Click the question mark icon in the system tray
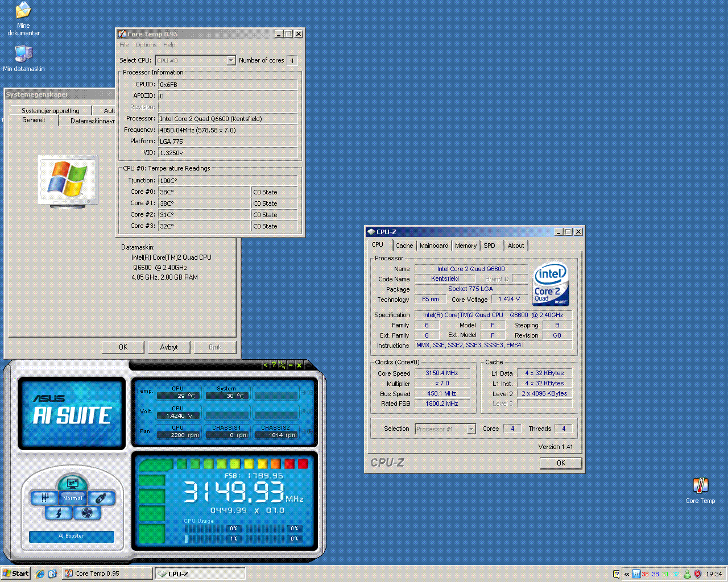This screenshot has height=582, width=728. tap(616, 574)
